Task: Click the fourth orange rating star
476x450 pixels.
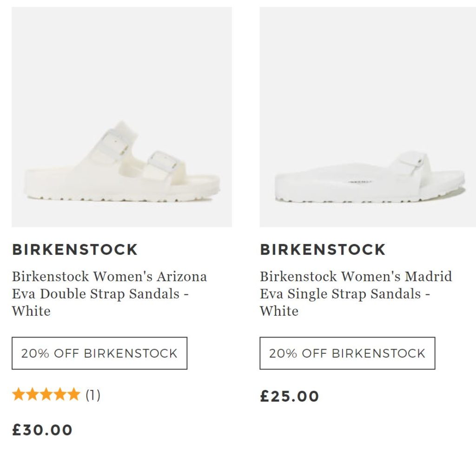Action: pyautogui.click(x=60, y=395)
